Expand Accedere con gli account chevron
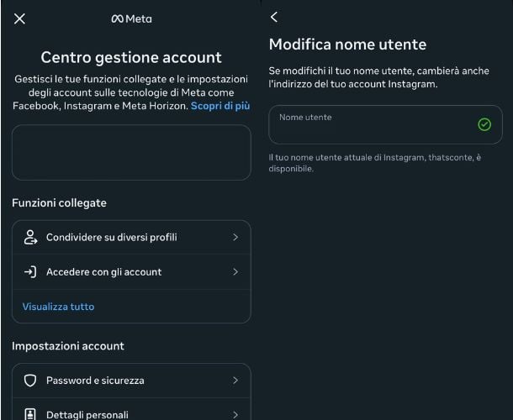This screenshot has height=420, width=513. click(235, 272)
